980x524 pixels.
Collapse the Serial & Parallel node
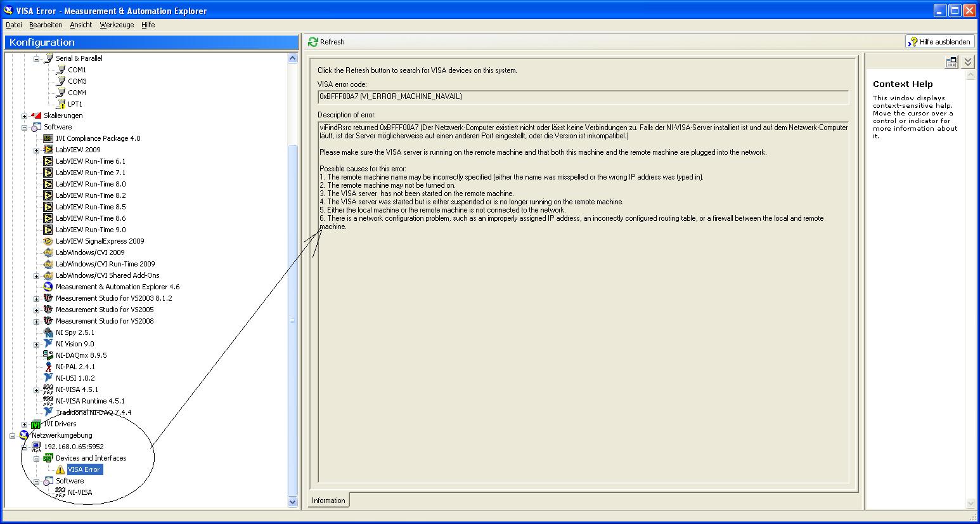pyautogui.click(x=36, y=59)
